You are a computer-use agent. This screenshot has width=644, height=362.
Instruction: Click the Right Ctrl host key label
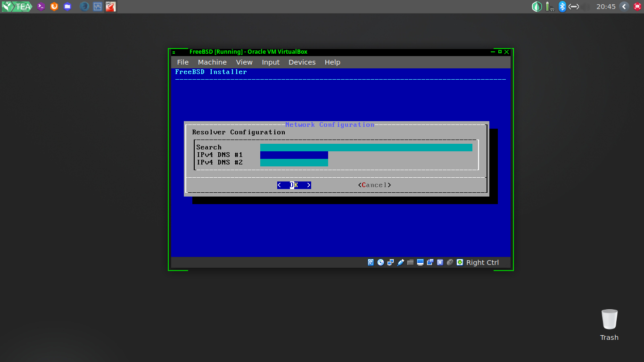point(482,263)
